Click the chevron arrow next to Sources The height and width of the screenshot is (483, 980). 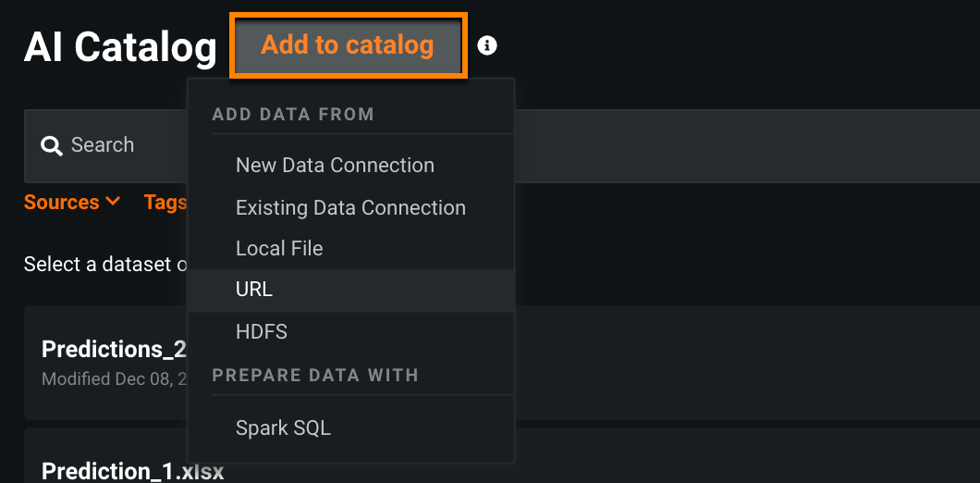point(113,201)
